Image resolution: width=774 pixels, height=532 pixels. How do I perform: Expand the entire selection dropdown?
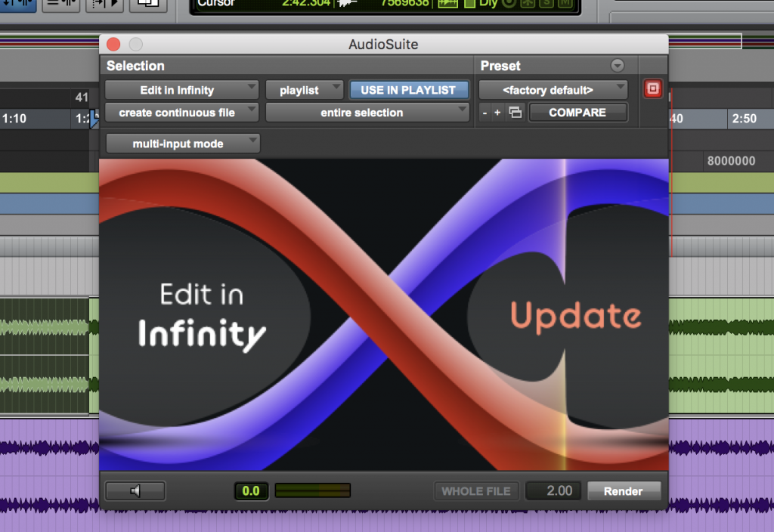[x=367, y=113]
